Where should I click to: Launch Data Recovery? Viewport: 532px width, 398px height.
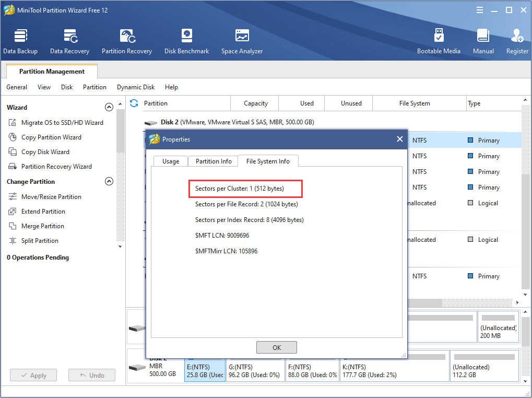click(69, 41)
